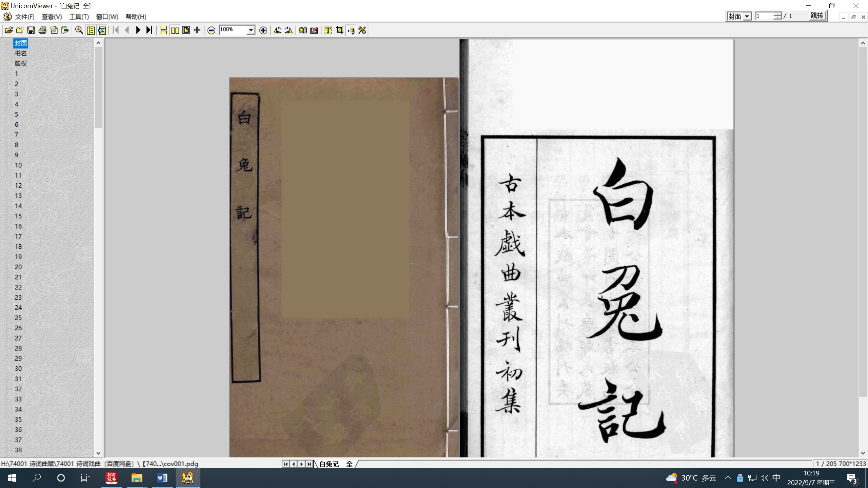This screenshot has height=488, width=868.
Task: Select the text T tool icon
Action: (328, 30)
